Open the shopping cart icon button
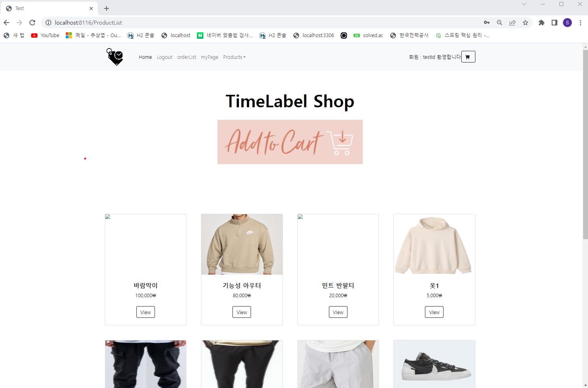 click(x=468, y=57)
